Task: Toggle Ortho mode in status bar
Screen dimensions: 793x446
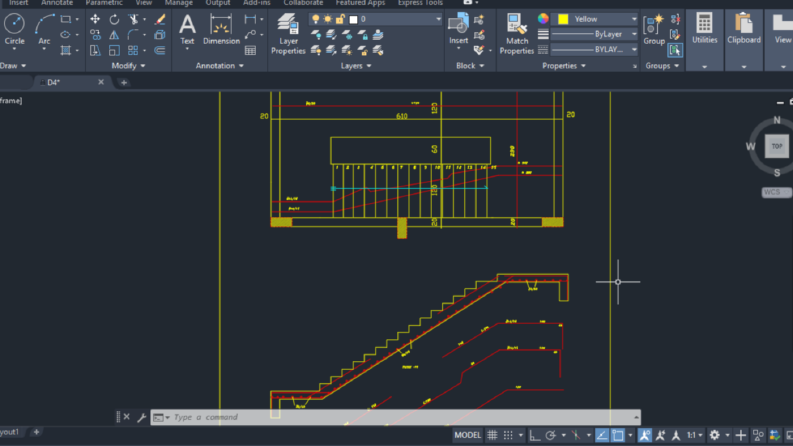Action: pyautogui.click(x=535, y=435)
